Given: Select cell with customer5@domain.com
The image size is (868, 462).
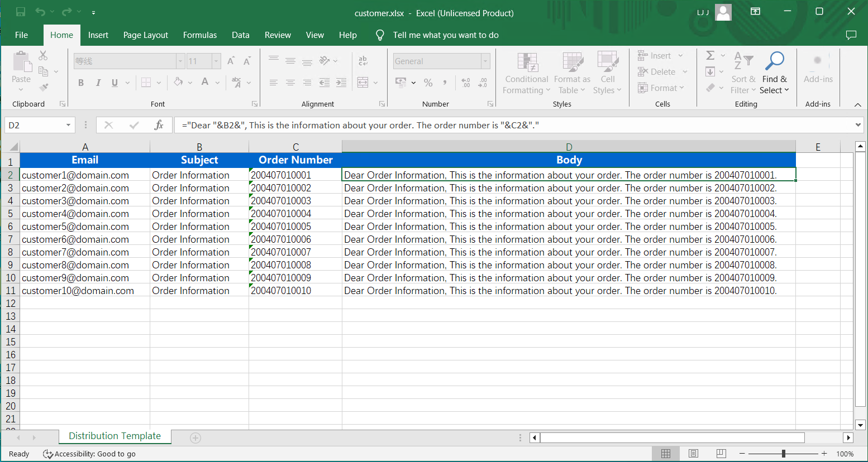Looking at the screenshot, I should [85, 227].
